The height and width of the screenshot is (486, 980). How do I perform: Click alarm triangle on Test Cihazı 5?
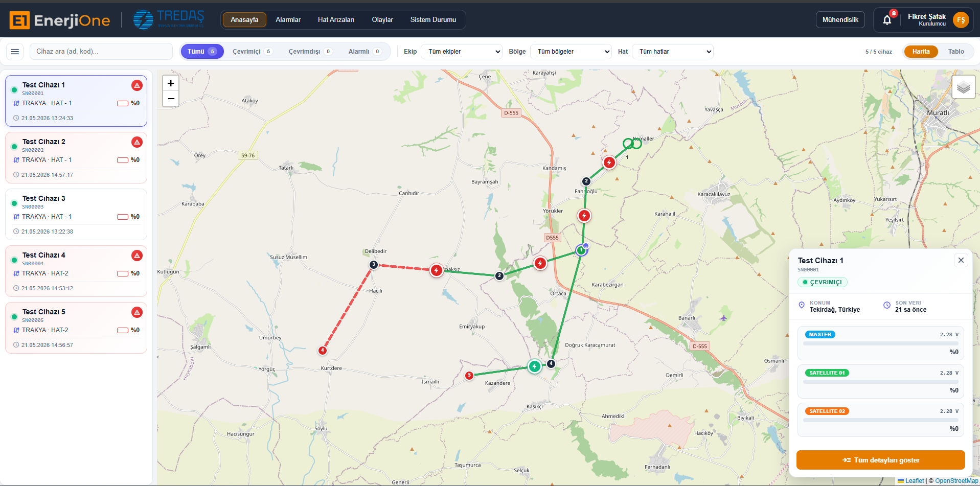(x=136, y=312)
